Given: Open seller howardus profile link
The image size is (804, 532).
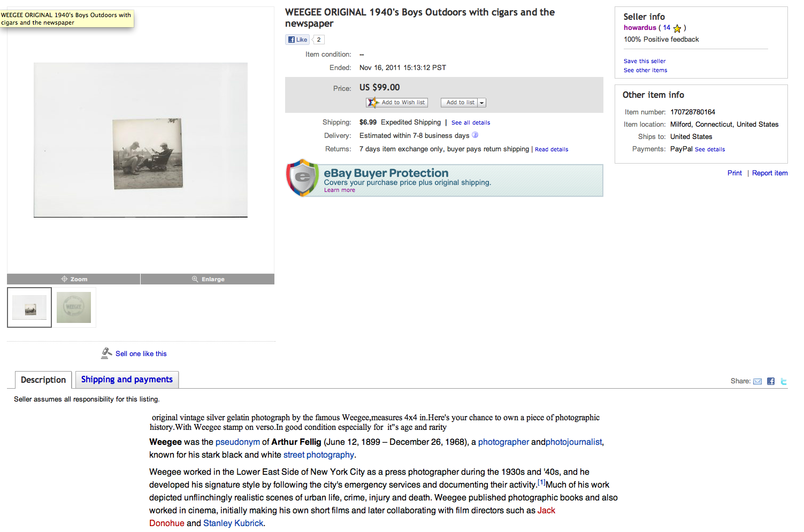Looking at the screenshot, I should pyautogui.click(x=640, y=28).
